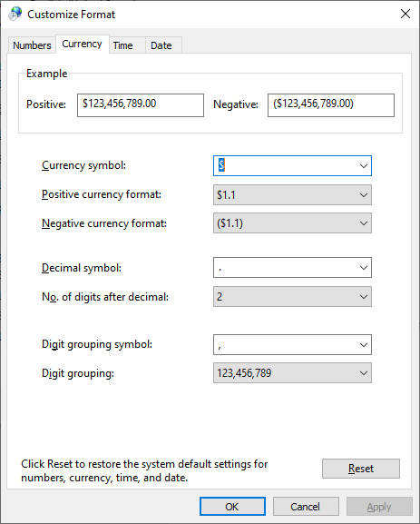Click inside the Currency symbol text field
Viewport: 420px width, 524px height.
(x=286, y=166)
